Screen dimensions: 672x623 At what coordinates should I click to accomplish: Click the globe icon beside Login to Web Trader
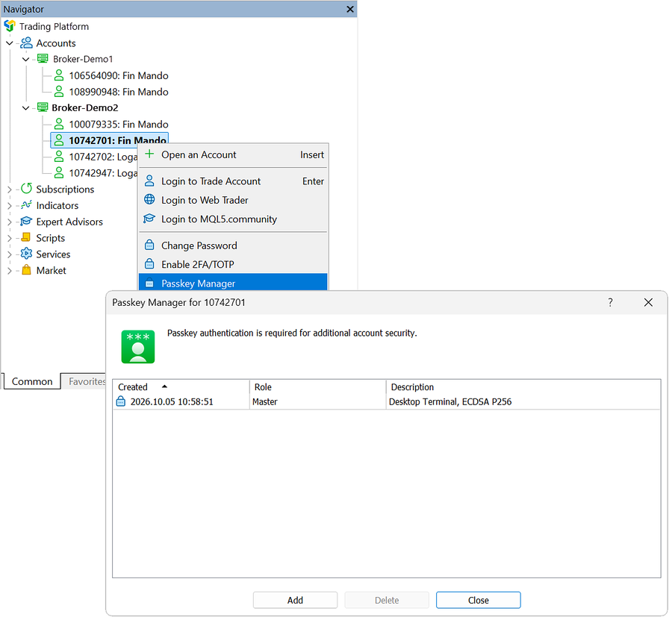149,199
